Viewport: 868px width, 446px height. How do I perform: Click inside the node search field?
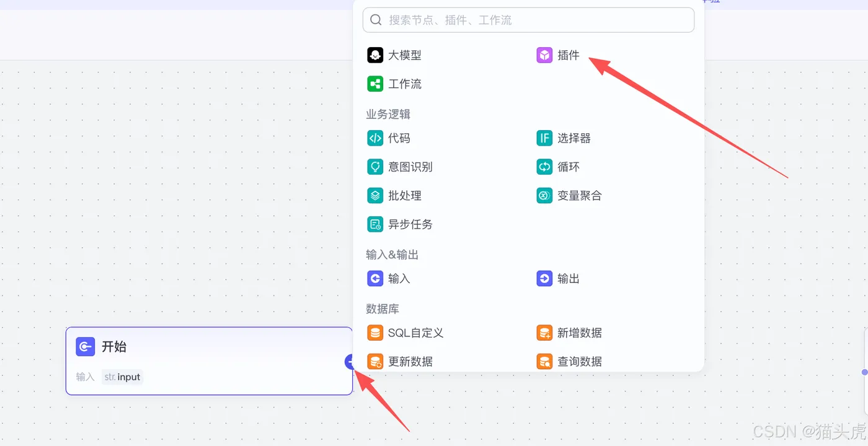pyautogui.click(x=528, y=19)
